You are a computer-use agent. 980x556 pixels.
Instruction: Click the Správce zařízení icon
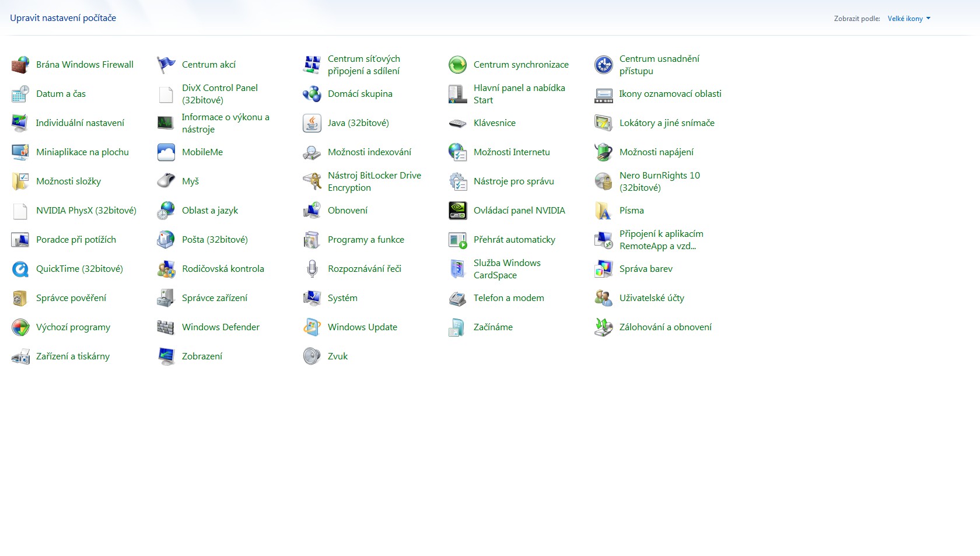pos(166,298)
